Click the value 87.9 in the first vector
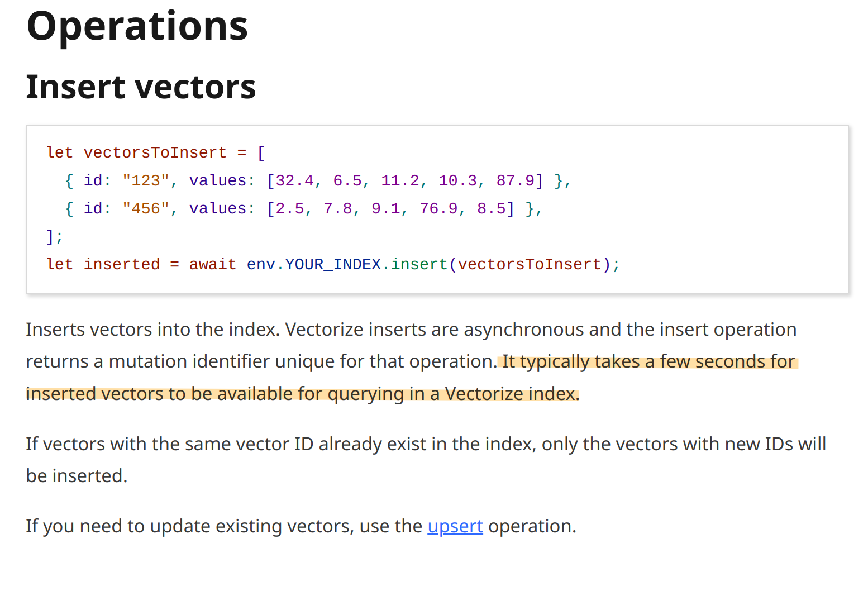 [515, 180]
